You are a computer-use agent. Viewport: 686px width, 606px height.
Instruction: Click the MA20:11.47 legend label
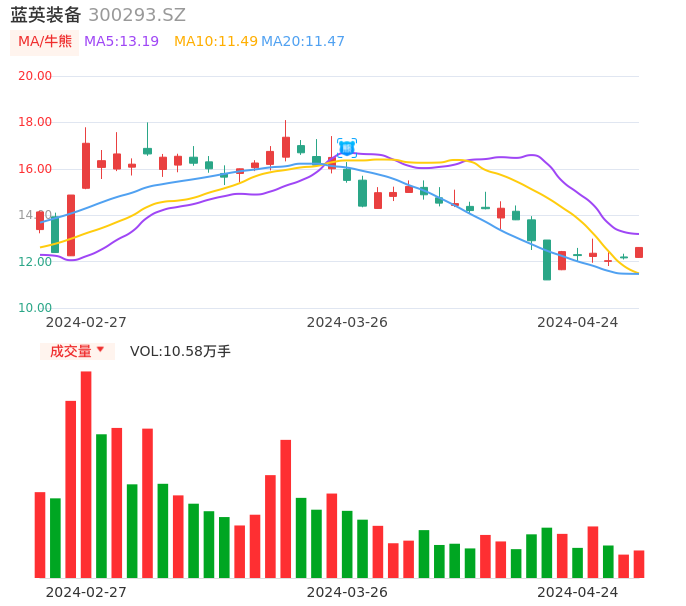[x=303, y=42]
